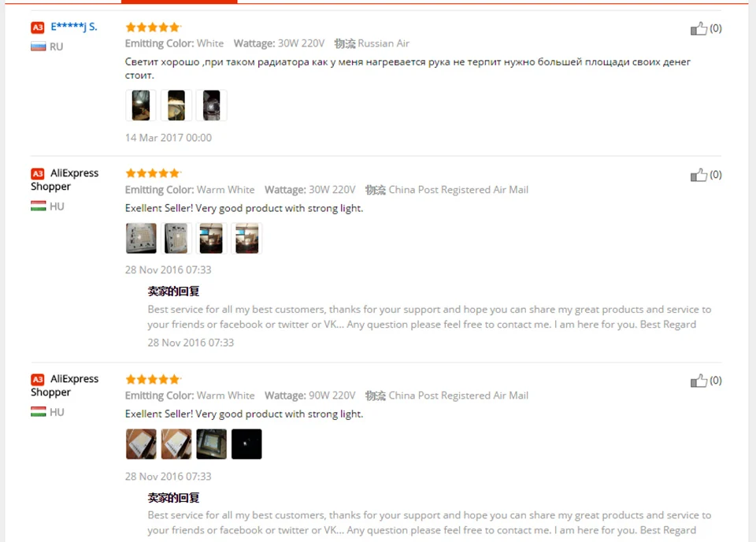
Task: Click Hungarian flag icon on the 30W review
Action: coord(38,206)
